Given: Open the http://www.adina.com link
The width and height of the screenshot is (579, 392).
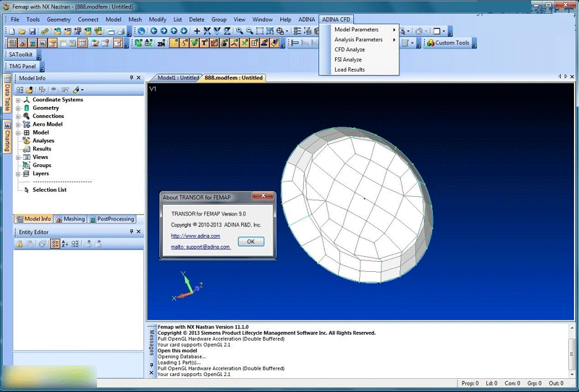Looking at the screenshot, I should click(195, 236).
